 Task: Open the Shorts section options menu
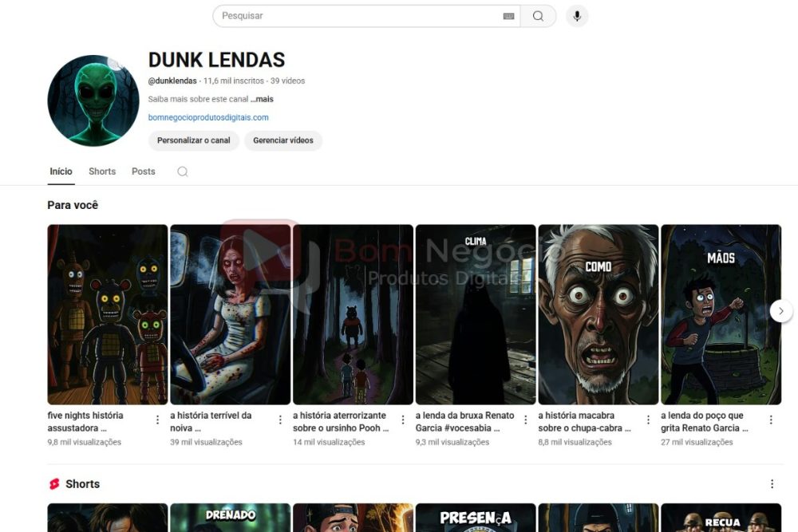pyautogui.click(x=772, y=483)
